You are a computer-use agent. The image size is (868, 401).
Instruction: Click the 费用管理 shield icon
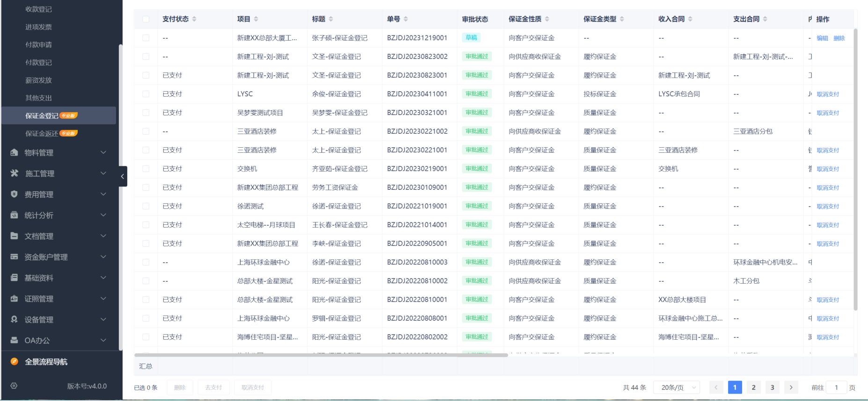[x=14, y=194]
